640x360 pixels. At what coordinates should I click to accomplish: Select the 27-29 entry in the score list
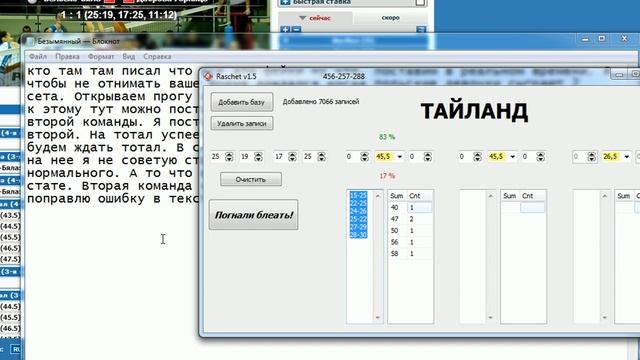click(x=358, y=227)
